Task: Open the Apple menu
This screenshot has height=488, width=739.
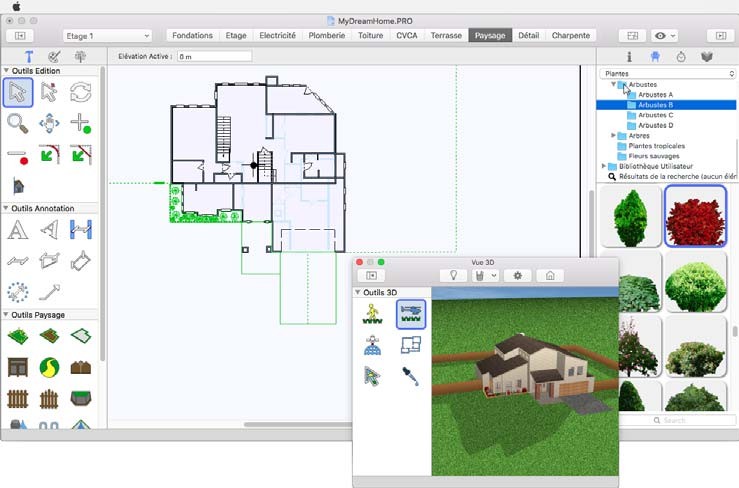Action: pos(16,6)
